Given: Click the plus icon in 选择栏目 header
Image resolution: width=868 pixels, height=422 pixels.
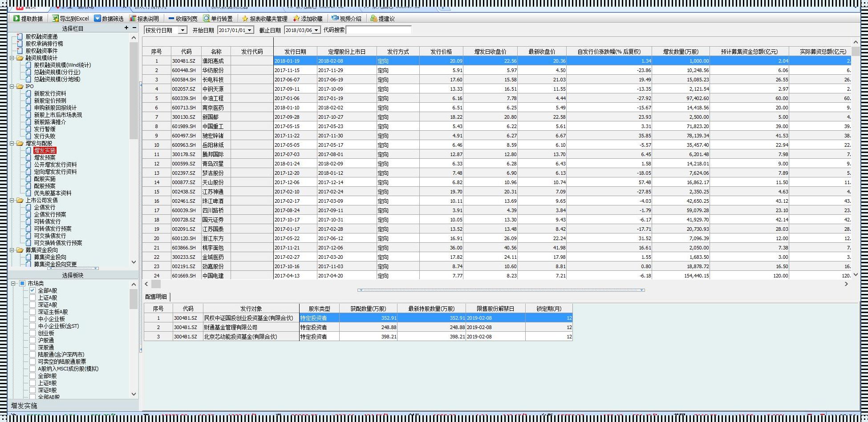Looking at the screenshot, I should click(x=126, y=28).
